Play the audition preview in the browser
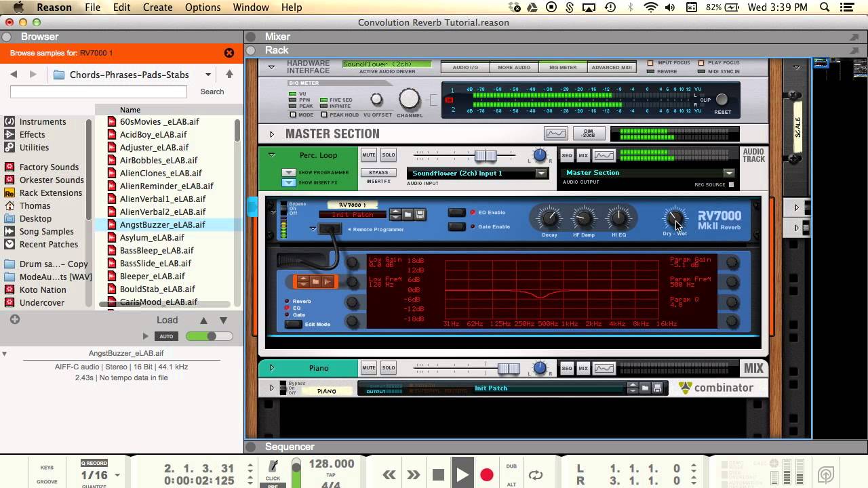Viewport: 868px width, 488px height. click(145, 336)
